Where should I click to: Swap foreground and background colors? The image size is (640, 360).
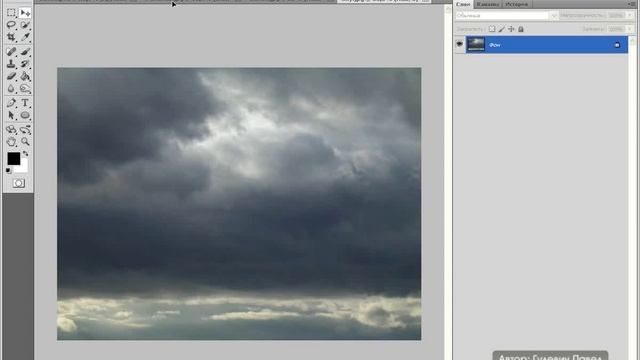click(x=25, y=154)
